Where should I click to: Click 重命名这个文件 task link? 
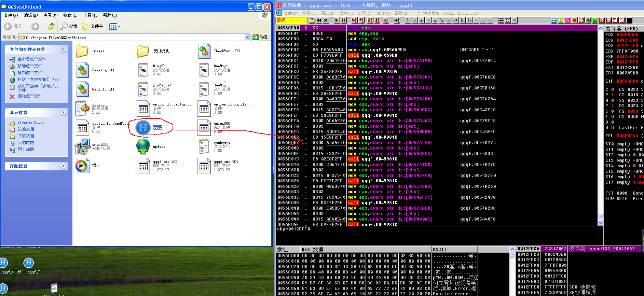[x=32, y=59]
